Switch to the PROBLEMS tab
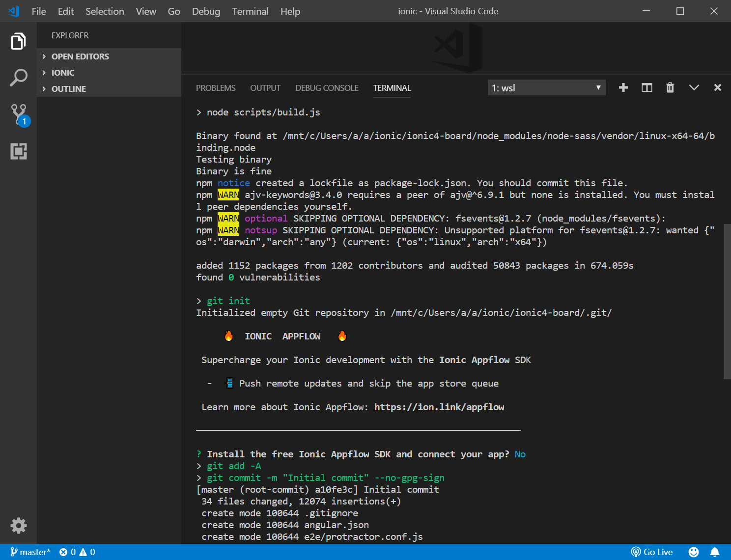The width and height of the screenshot is (731, 560). coord(216,88)
